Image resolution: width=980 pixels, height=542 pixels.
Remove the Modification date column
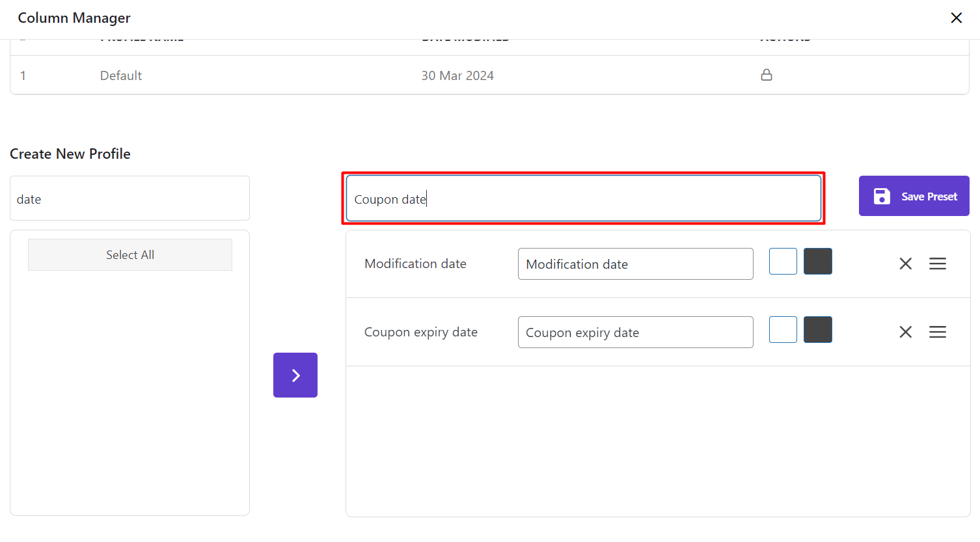coord(905,264)
